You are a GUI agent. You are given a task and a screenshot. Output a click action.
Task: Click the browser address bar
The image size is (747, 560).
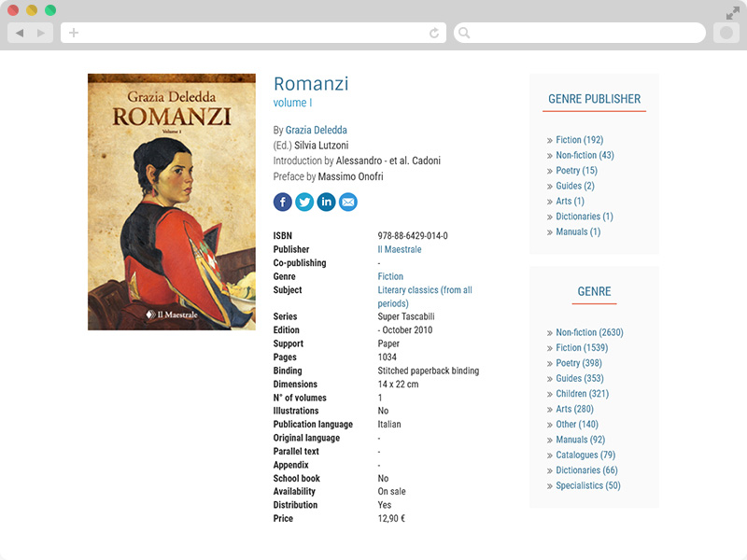point(253,33)
